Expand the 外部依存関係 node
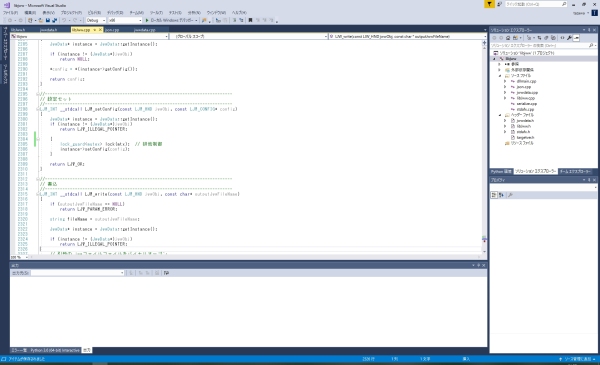The image size is (600, 365). pyautogui.click(x=499, y=70)
